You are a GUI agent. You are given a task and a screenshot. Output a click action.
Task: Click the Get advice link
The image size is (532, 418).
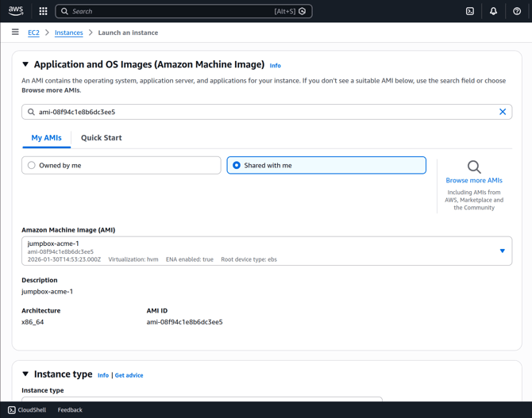(x=129, y=375)
